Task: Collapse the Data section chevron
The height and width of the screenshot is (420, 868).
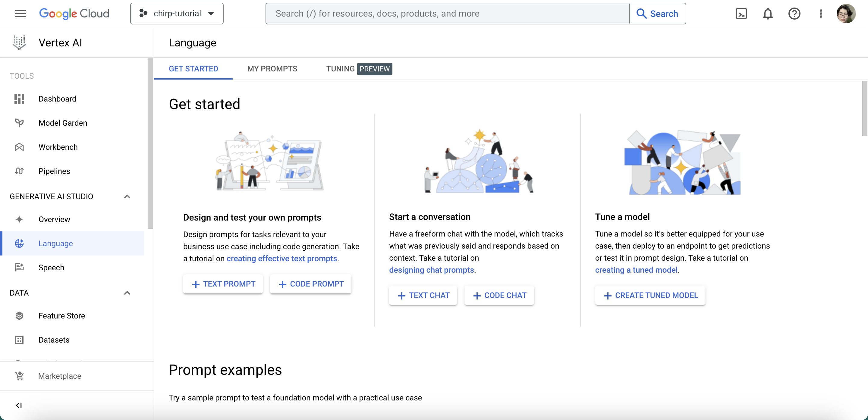Action: (x=127, y=293)
